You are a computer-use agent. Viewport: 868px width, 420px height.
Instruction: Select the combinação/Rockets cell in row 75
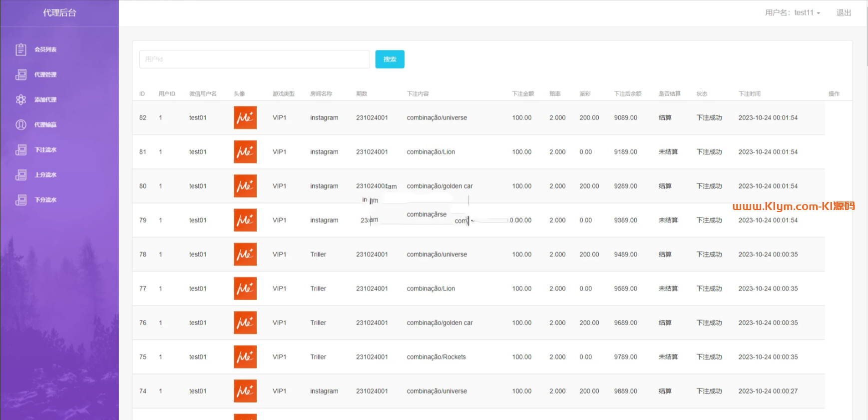tap(436, 357)
